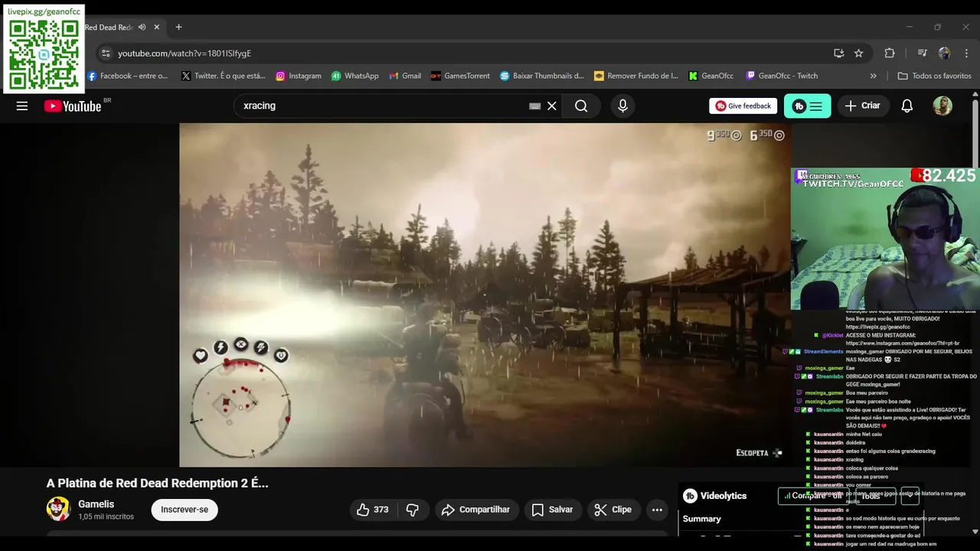Image resolution: width=980 pixels, height=551 pixels.
Task: Save the video with Salvar
Action: click(552, 510)
